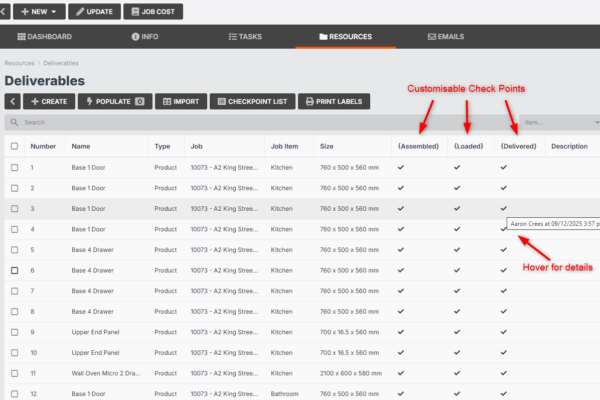Click Loaded checkmark in row 10

coord(457,353)
